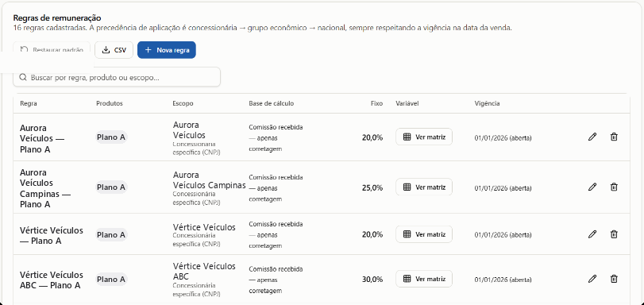Click the 25,0% fixed value

click(x=372, y=187)
